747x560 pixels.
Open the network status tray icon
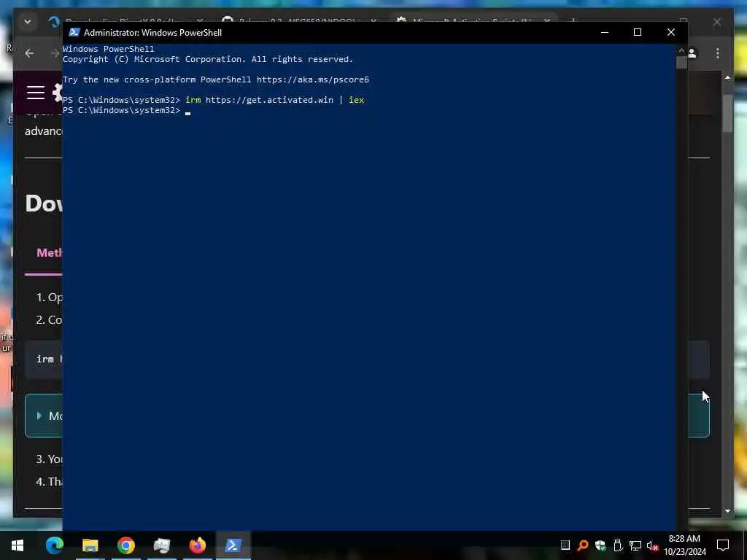click(635, 545)
